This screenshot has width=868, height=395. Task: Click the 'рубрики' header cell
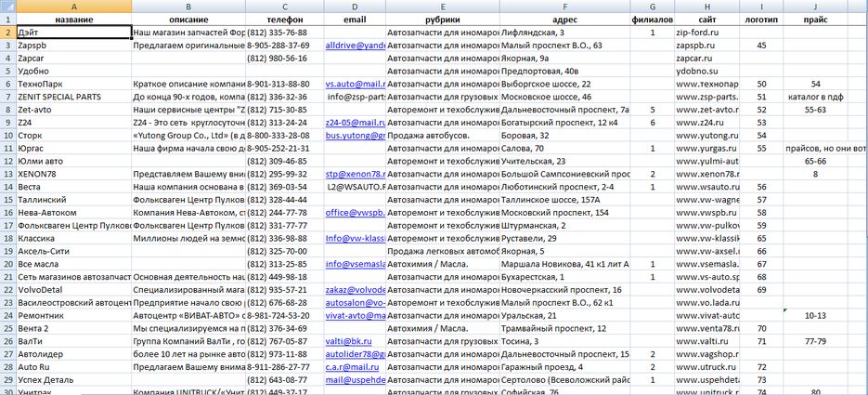pyautogui.click(x=443, y=20)
